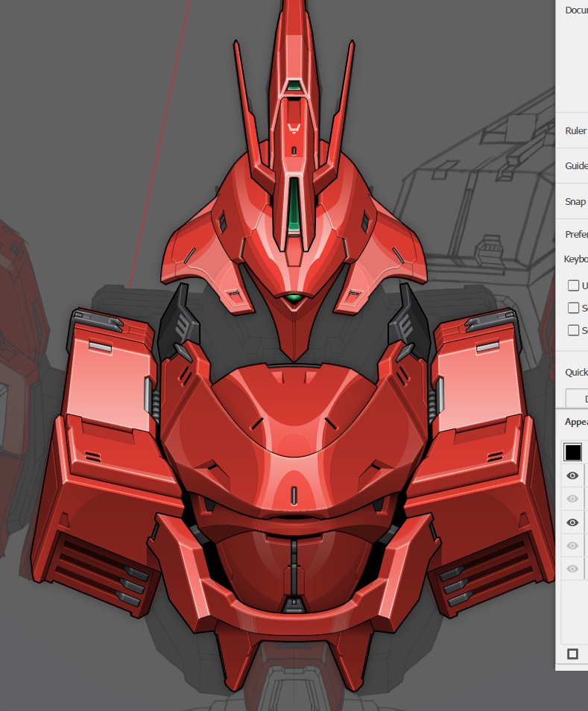Tick the checkbox labeled starting with 'U'
This screenshot has width=588, height=711.
574,285
